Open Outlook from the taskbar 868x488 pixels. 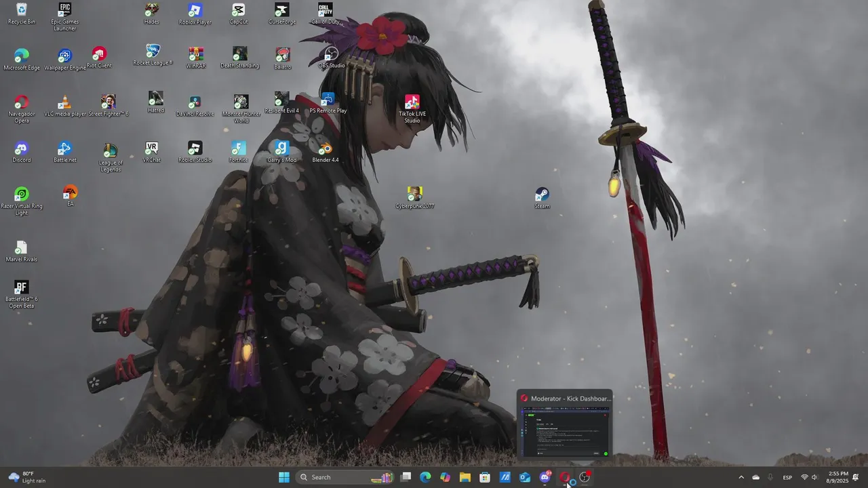[525, 477]
